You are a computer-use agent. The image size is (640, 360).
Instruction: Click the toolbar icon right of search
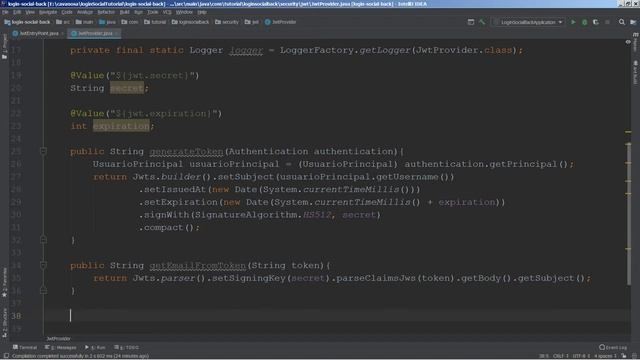tap(633, 22)
